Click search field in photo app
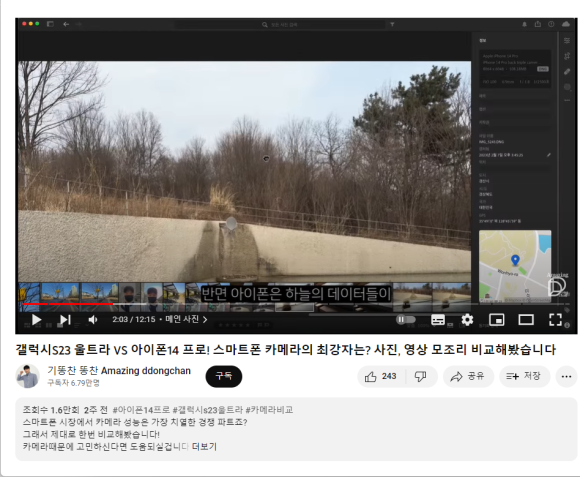 (280, 24)
